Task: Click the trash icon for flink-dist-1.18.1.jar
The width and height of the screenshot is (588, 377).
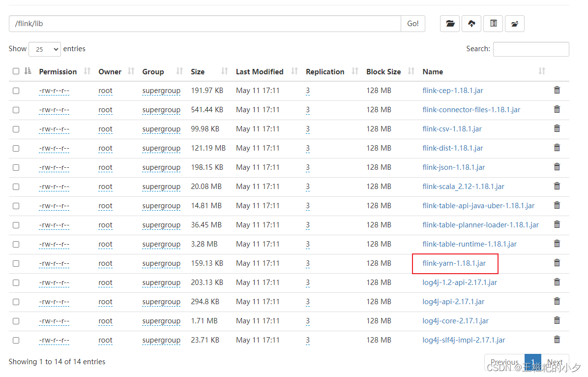Action: pos(557,147)
